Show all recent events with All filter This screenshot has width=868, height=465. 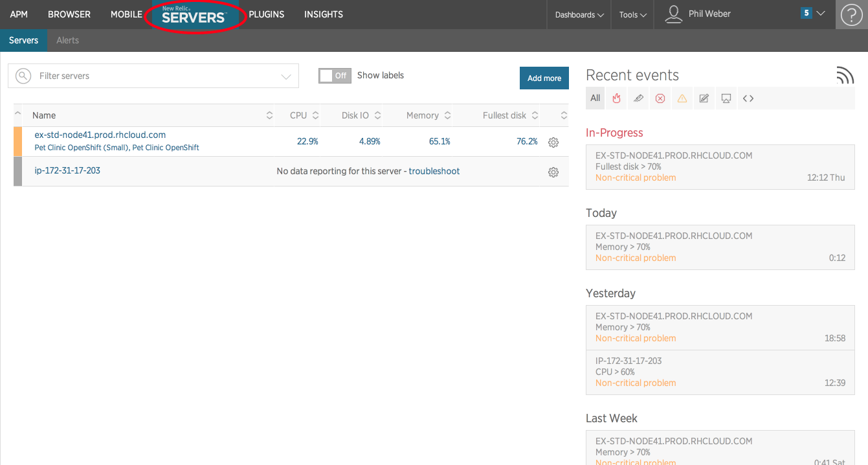[x=595, y=98]
